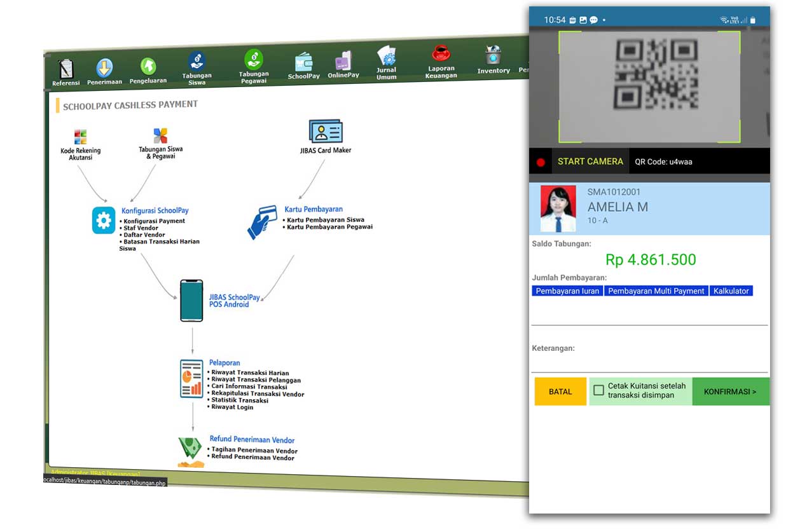Tap the phone battery status icon

753,20
